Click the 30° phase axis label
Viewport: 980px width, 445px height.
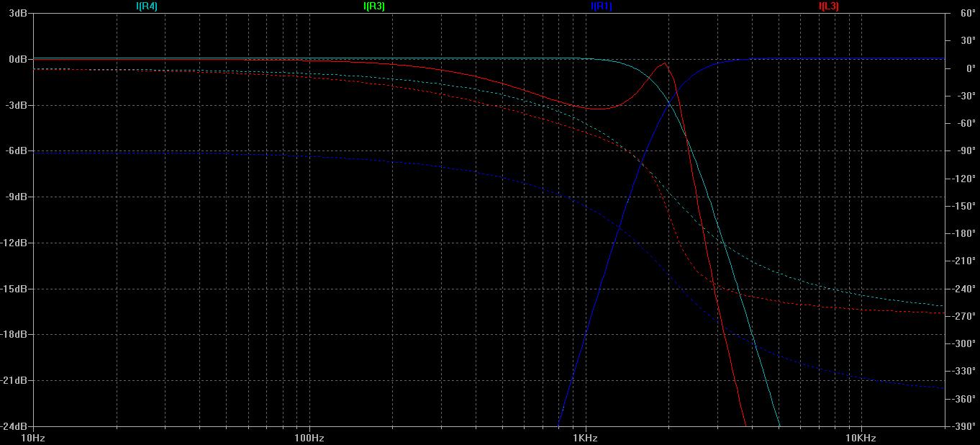tap(967, 41)
